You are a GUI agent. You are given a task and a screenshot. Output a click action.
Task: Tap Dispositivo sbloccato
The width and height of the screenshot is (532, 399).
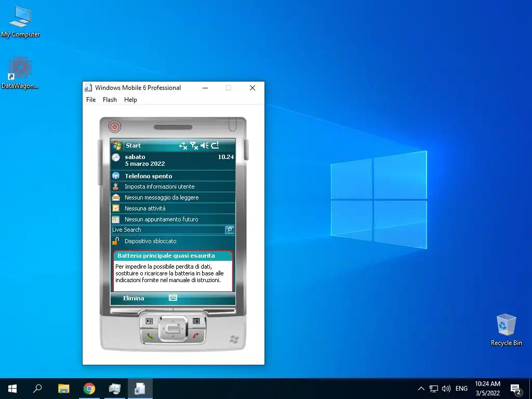click(x=150, y=241)
